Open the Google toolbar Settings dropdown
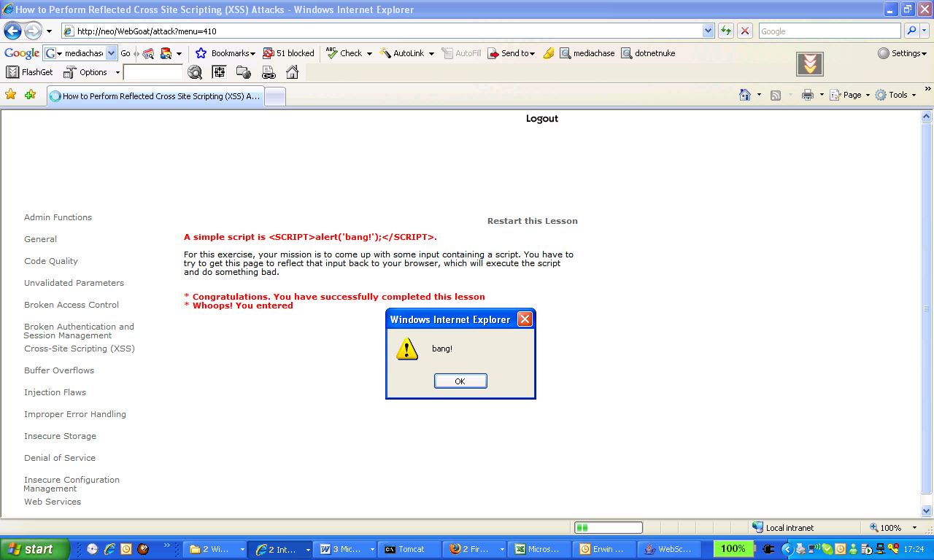 (903, 53)
